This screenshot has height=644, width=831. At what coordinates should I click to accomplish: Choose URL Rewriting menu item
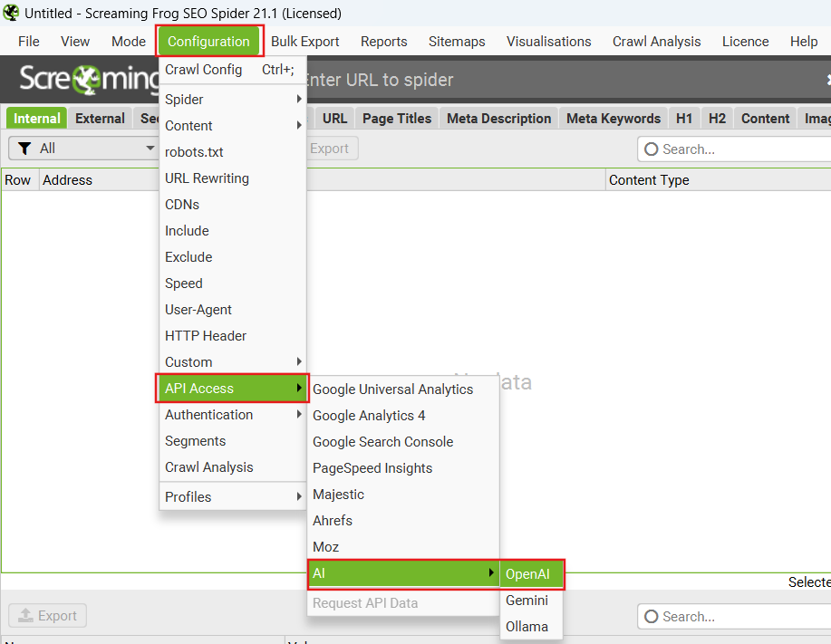pyautogui.click(x=233, y=178)
